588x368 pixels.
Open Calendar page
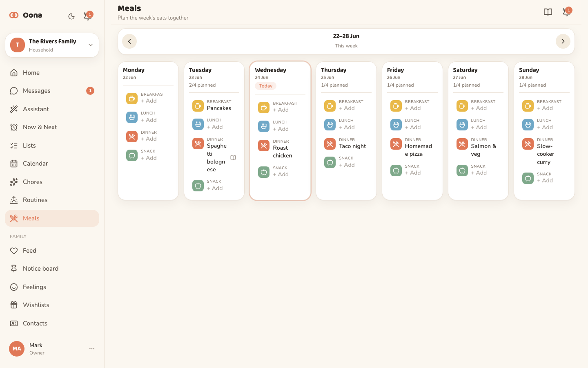pos(52,164)
